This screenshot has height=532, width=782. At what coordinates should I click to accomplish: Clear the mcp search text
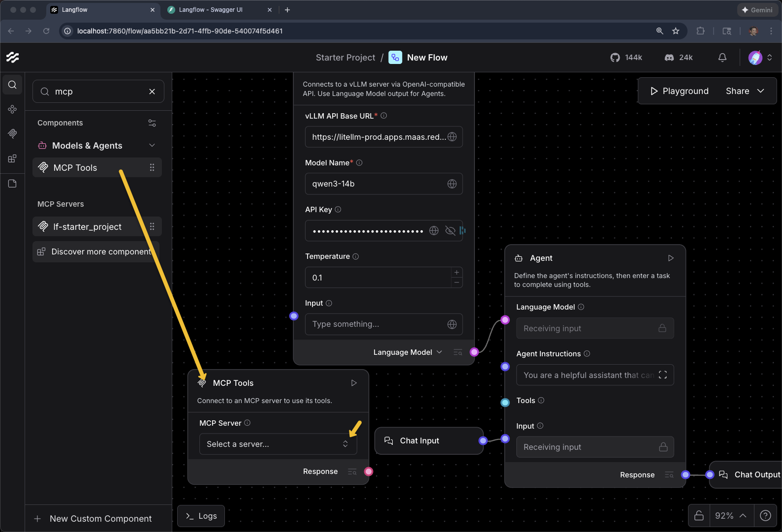coord(152,92)
